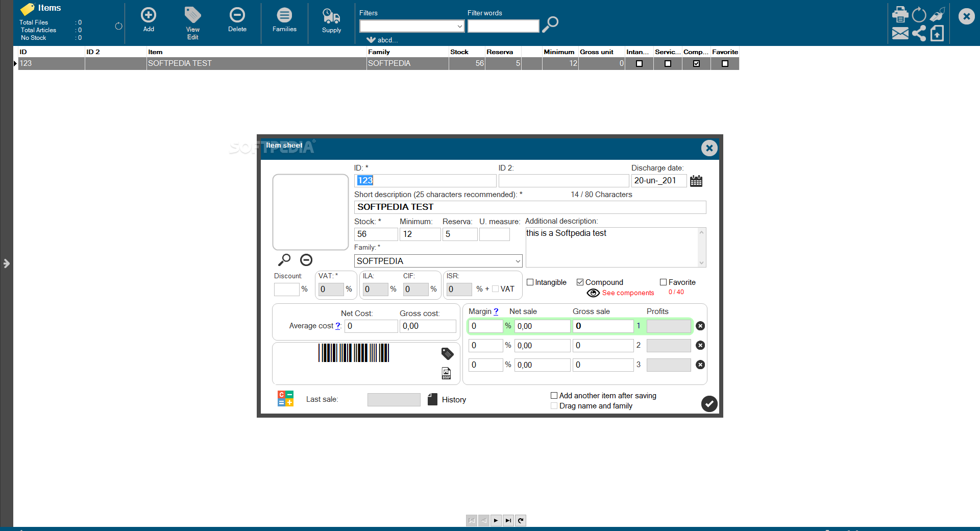
Task: Click the Discount percentage field
Action: click(x=286, y=289)
